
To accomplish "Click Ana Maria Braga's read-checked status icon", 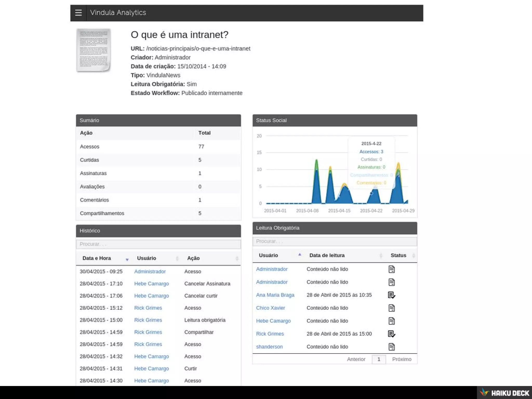I will pyautogui.click(x=391, y=295).
